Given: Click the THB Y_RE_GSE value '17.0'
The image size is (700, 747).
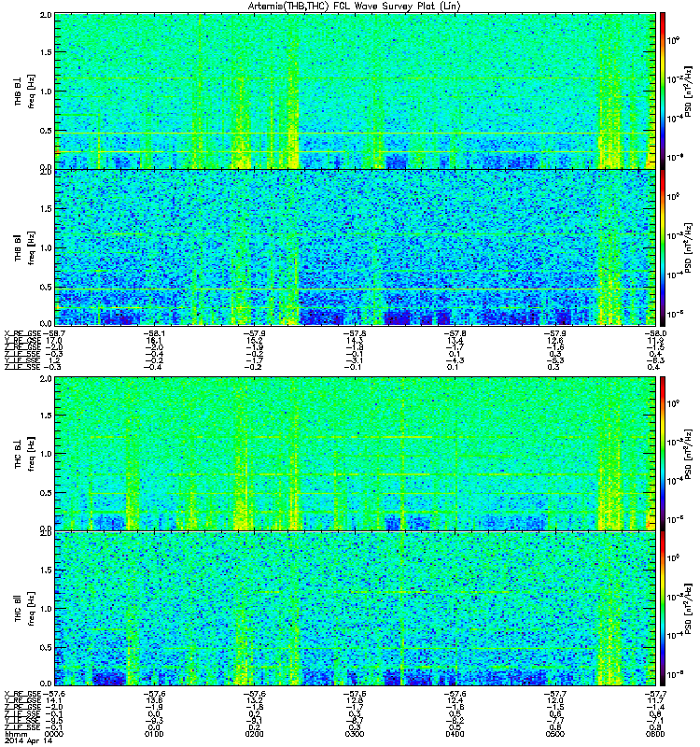Looking at the screenshot, I should (x=54, y=340).
